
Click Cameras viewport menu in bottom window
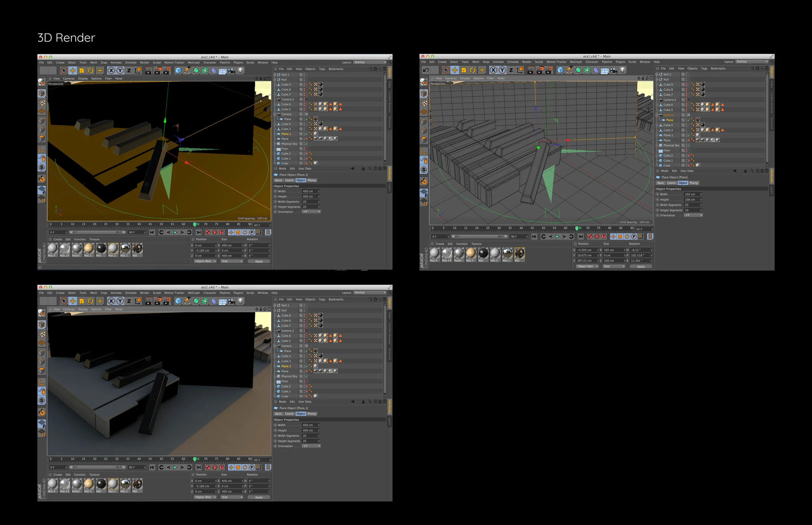(69, 310)
